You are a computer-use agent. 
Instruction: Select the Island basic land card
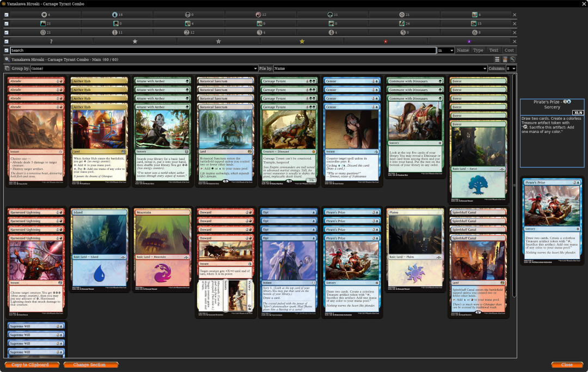tap(99, 249)
